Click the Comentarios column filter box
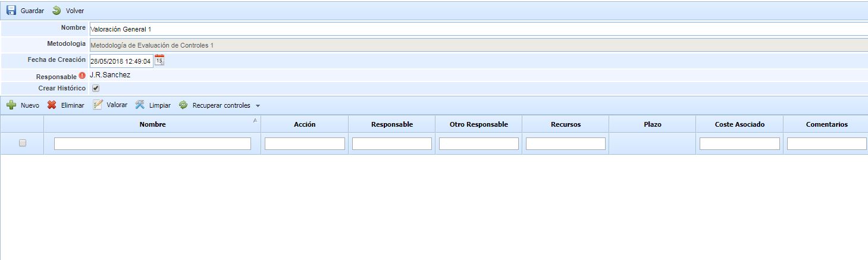Image resolution: width=868 pixels, height=260 pixels. tap(826, 143)
